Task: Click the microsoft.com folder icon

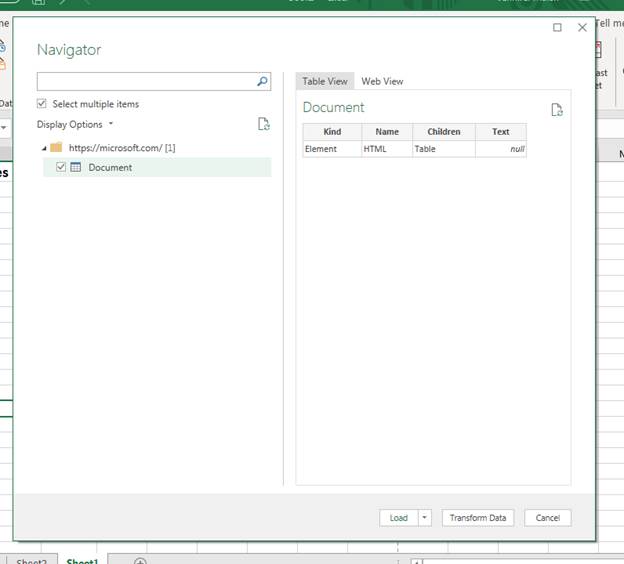Action: pyautogui.click(x=56, y=147)
